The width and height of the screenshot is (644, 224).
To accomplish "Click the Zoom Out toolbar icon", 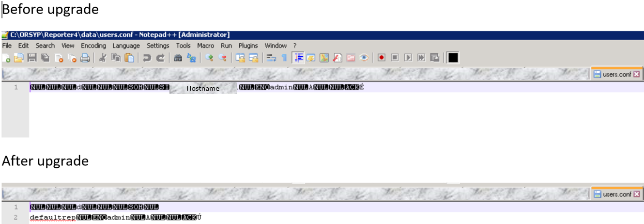I will pyautogui.click(x=223, y=58).
